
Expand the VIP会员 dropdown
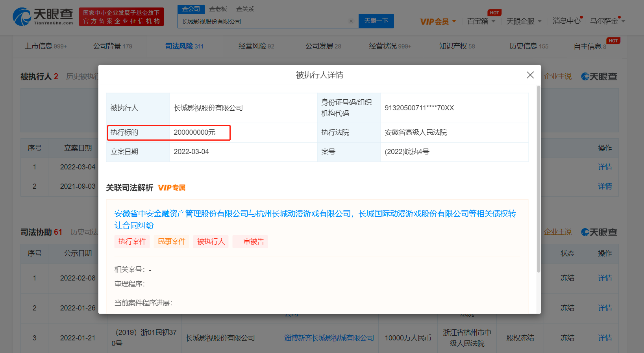click(x=438, y=21)
